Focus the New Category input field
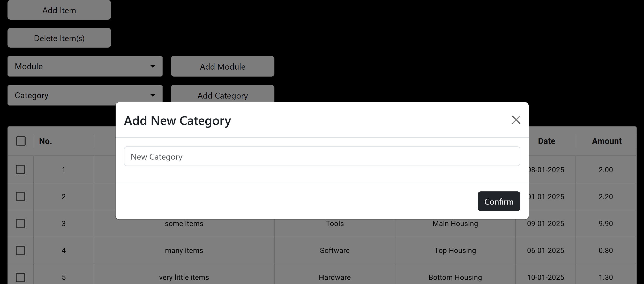This screenshot has width=644, height=284. click(322, 156)
